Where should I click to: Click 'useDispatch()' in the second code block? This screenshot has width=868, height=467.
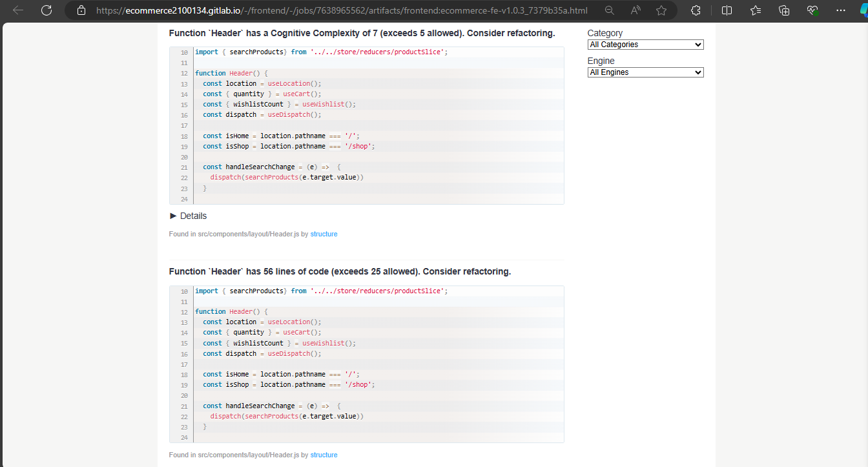294,354
